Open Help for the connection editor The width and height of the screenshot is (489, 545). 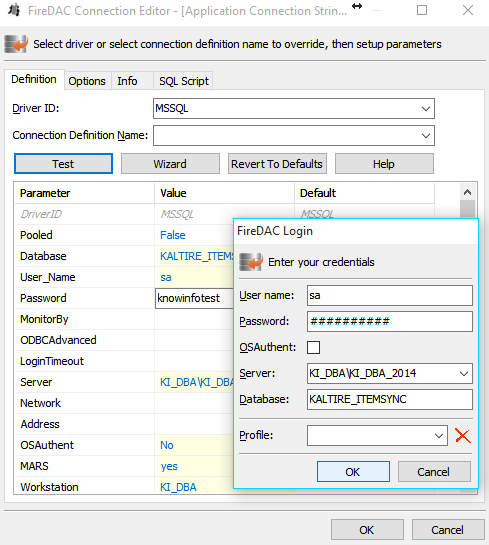pos(384,164)
